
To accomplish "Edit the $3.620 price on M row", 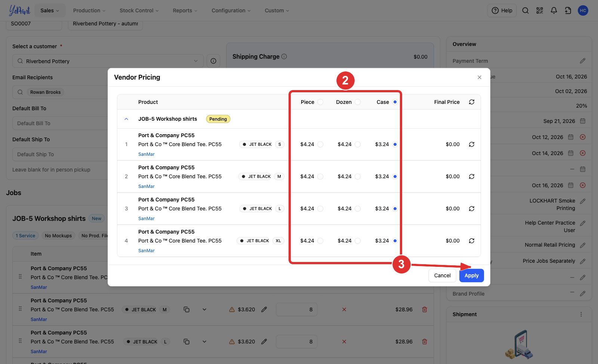I will point(264,309).
